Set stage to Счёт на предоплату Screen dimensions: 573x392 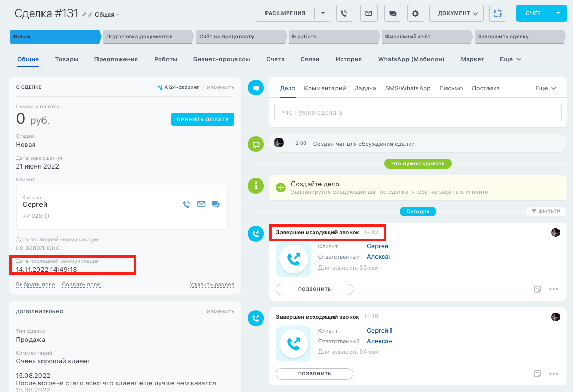coord(241,36)
